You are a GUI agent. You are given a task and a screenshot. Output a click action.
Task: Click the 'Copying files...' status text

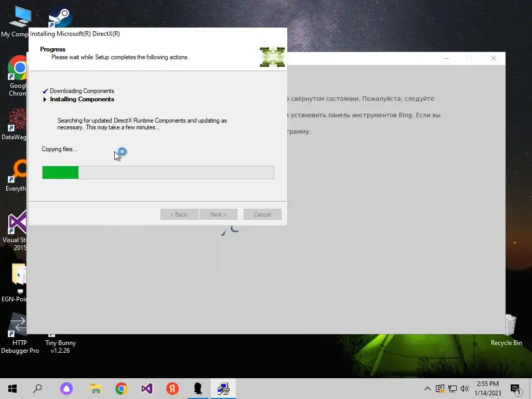coord(59,149)
